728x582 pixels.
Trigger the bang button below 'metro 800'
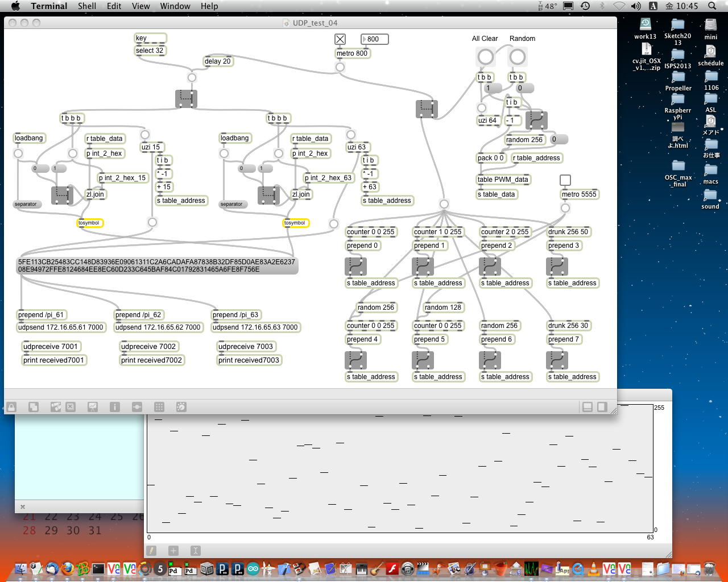pyautogui.click(x=340, y=67)
